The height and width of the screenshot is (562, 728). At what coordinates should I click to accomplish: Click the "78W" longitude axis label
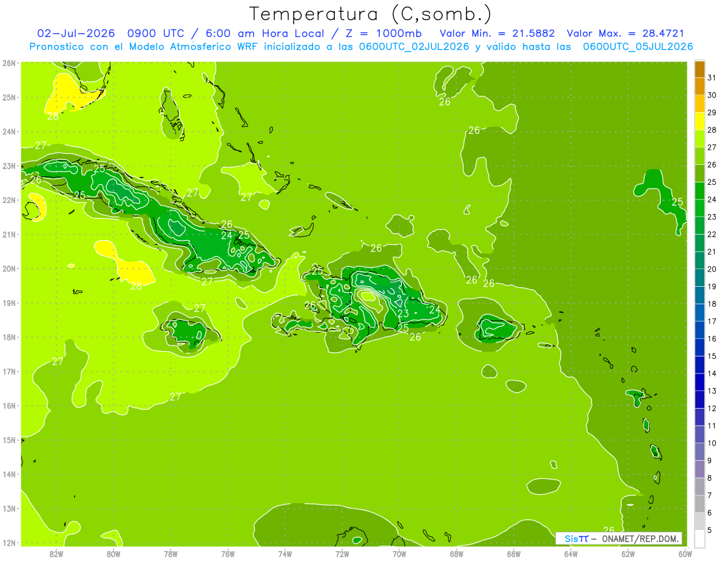coord(170,554)
